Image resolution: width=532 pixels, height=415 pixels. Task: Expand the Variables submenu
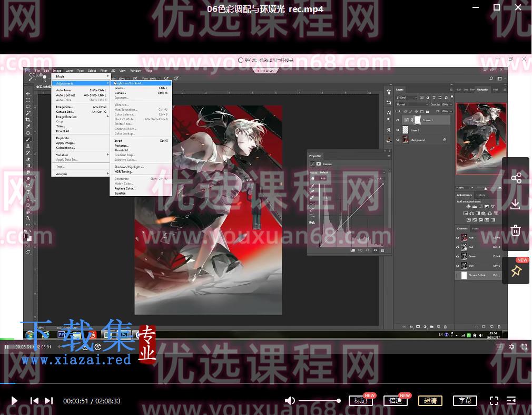point(81,155)
